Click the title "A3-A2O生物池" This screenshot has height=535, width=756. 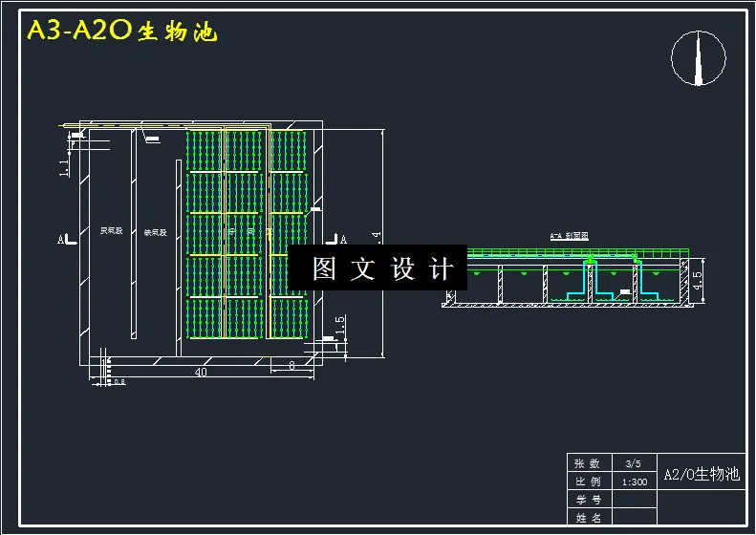click(x=122, y=31)
